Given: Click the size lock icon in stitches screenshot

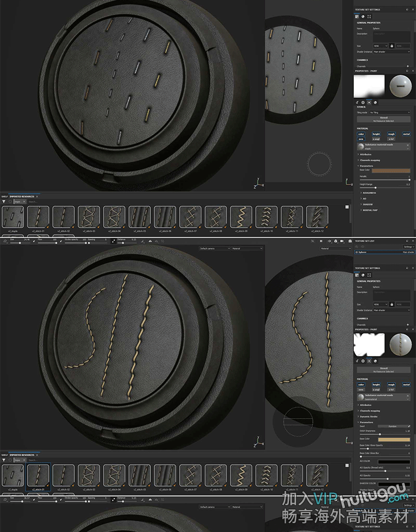Looking at the screenshot, I should [392, 304].
